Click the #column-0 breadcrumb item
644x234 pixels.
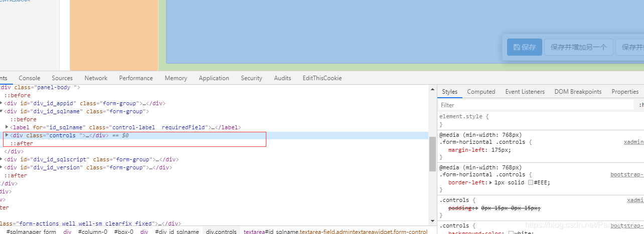(x=93, y=231)
